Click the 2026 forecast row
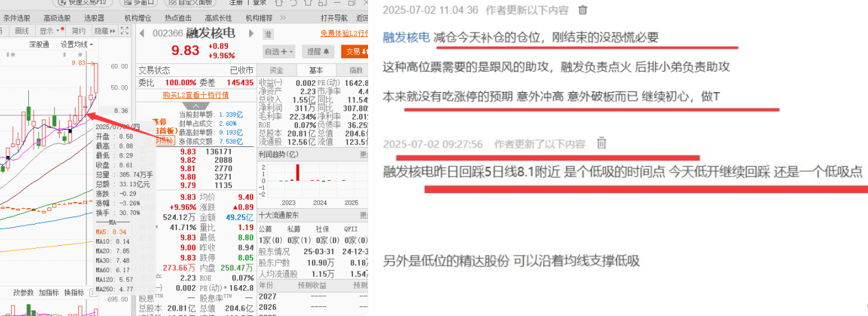The width and height of the screenshot is (868, 316). pyautogui.click(x=314, y=307)
